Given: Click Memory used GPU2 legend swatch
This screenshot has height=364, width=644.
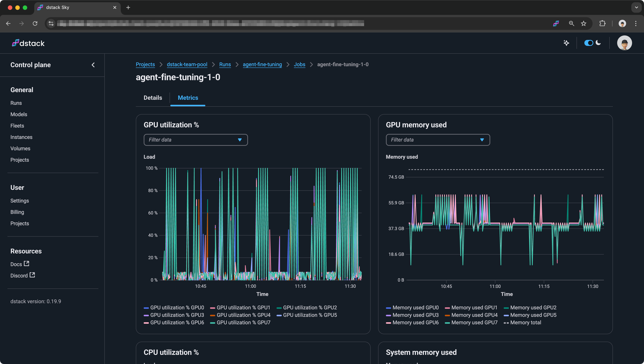Looking at the screenshot, I should point(506,308).
